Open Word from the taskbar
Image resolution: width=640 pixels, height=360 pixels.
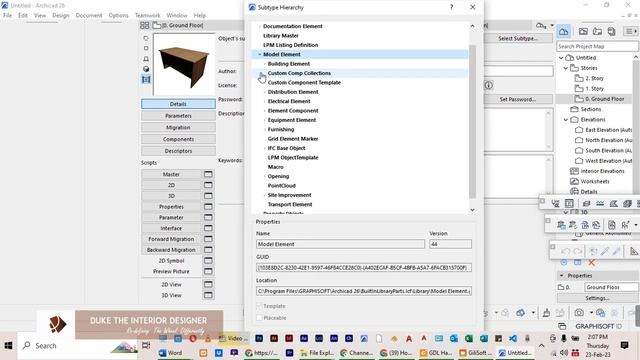[x=170, y=353]
